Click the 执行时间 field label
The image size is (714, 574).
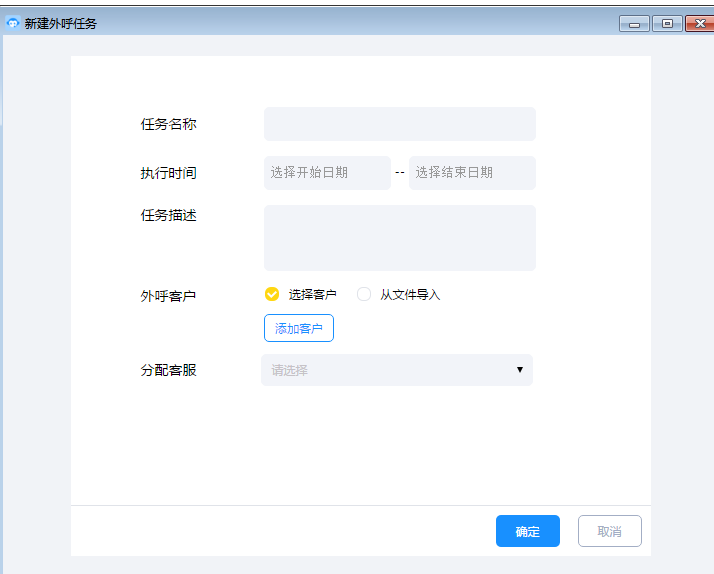[168, 173]
